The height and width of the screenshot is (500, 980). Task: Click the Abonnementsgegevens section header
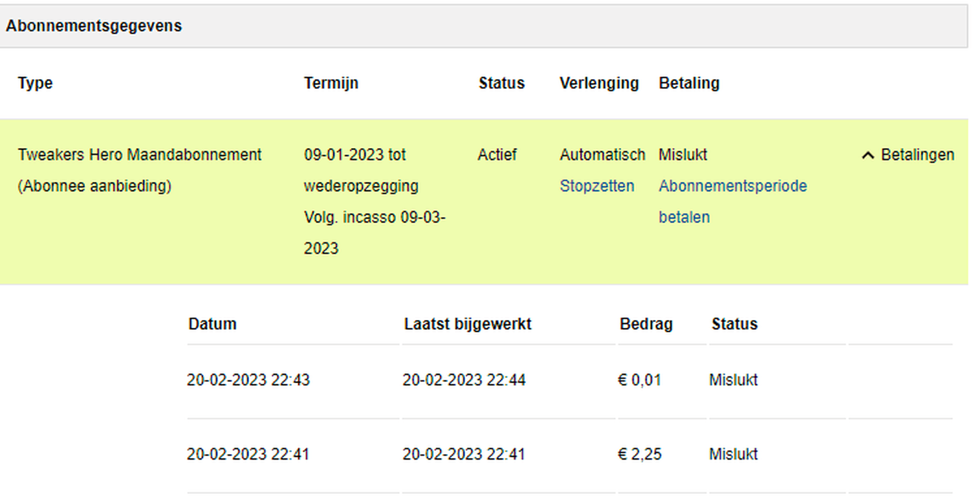[94, 27]
